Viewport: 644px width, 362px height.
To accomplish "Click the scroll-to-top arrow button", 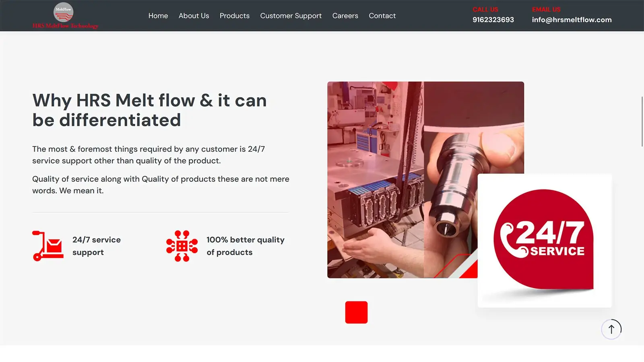I will (611, 329).
